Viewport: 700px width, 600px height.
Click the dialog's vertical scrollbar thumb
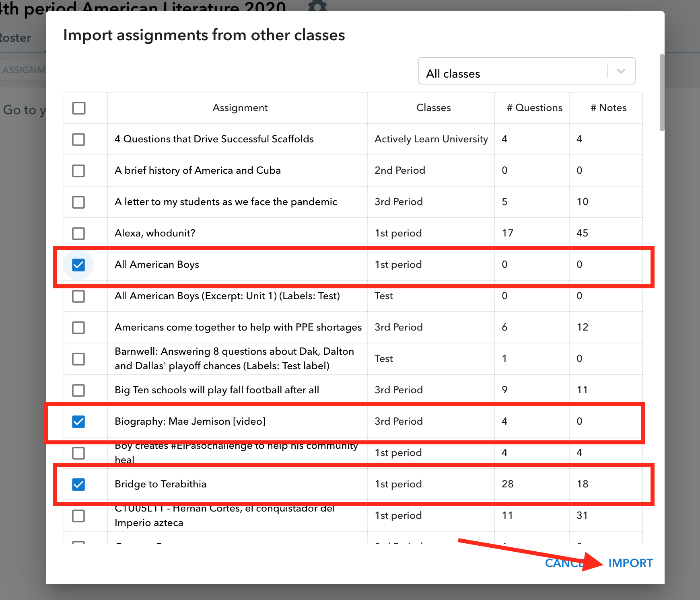[x=662, y=92]
